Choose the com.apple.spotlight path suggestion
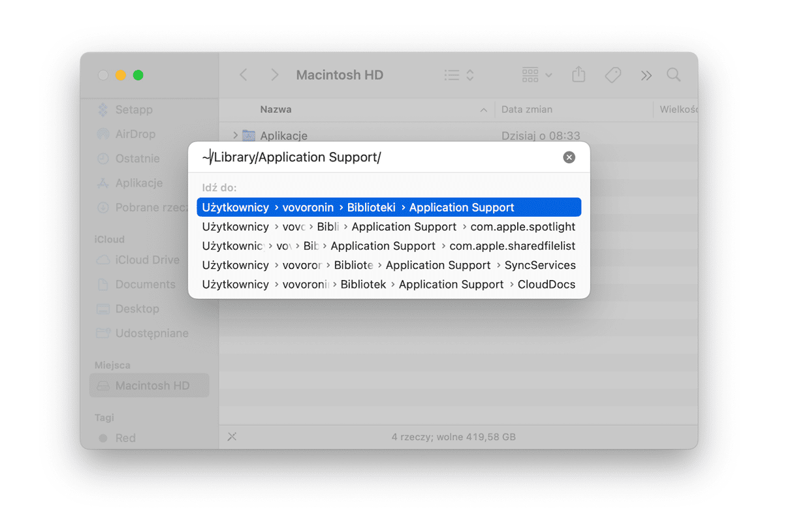The image size is (794, 532). tap(389, 227)
